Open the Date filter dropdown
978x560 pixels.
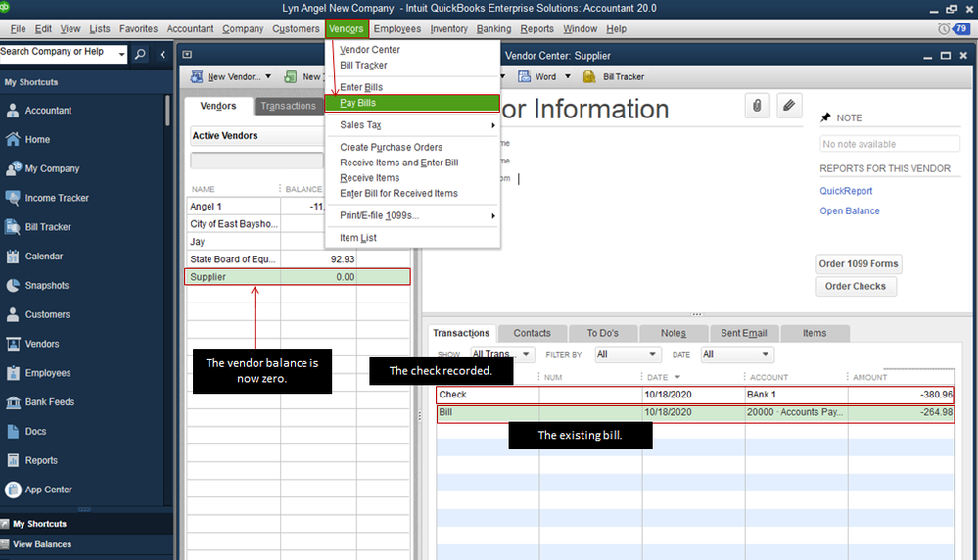point(736,354)
